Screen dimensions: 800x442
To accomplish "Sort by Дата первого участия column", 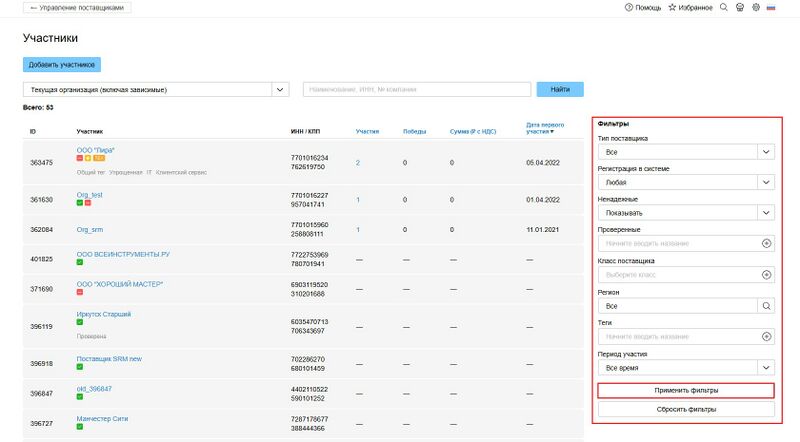I will (540, 128).
